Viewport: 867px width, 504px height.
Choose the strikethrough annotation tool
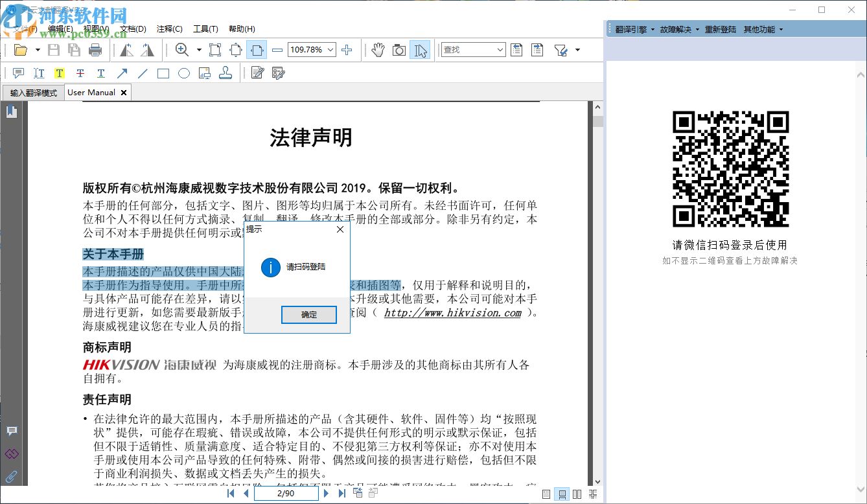pos(80,73)
